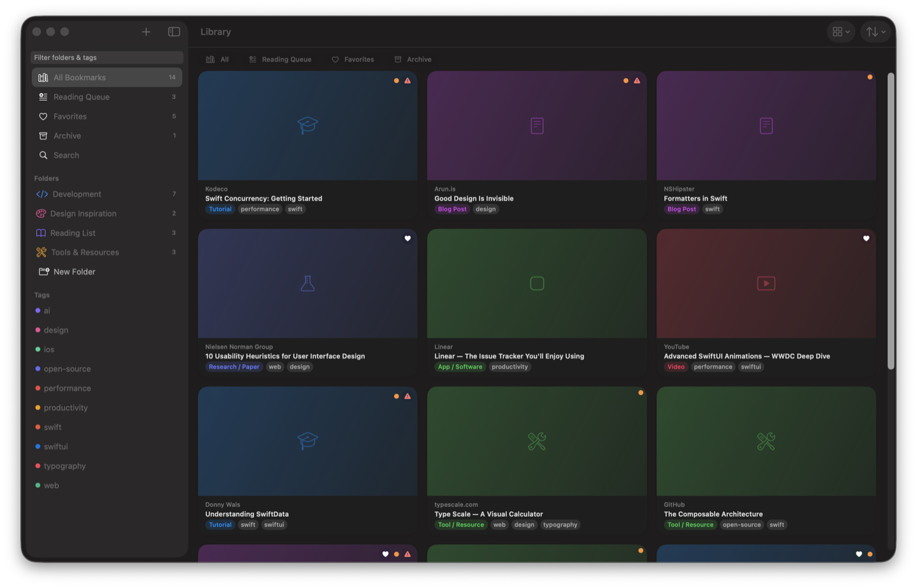The width and height of the screenshot is (917, 588).
Task: Open the Design Inspiration folder
Action: click(x=107, y=214)
